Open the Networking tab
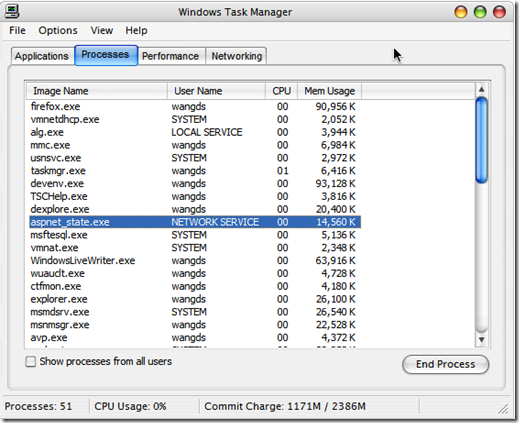Image resolution: width=519 pixels, height=423 pixels. tap(237, 56)
